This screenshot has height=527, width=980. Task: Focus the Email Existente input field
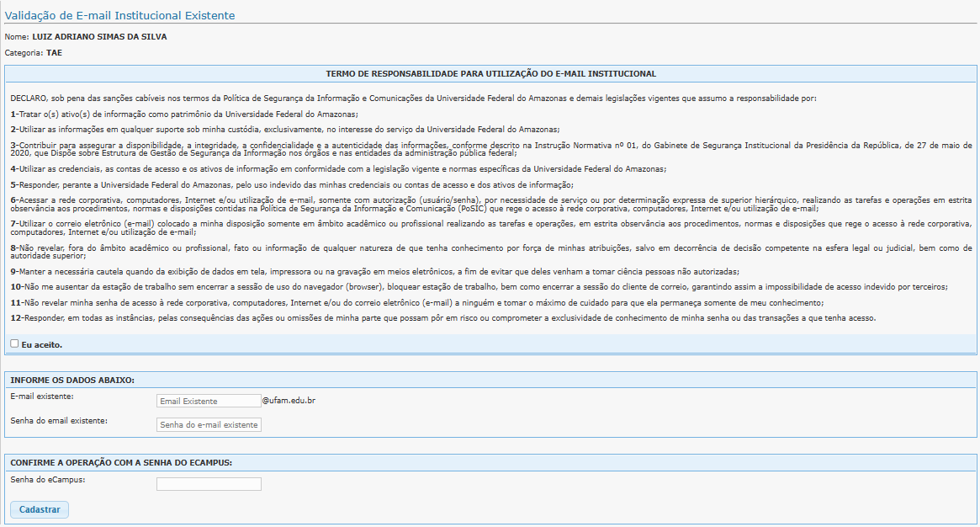click(x=209, y=402)
